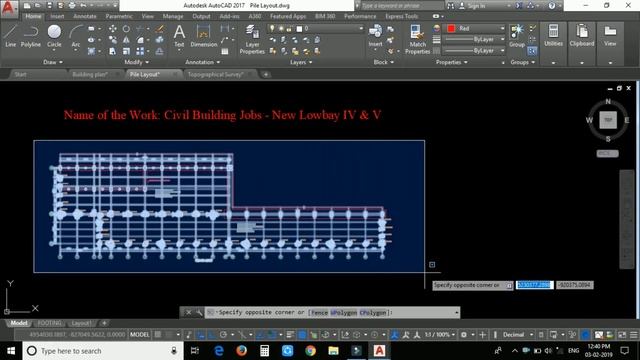640x360 pixels.
Task: Expand the Modify panel
Action: 136,62
